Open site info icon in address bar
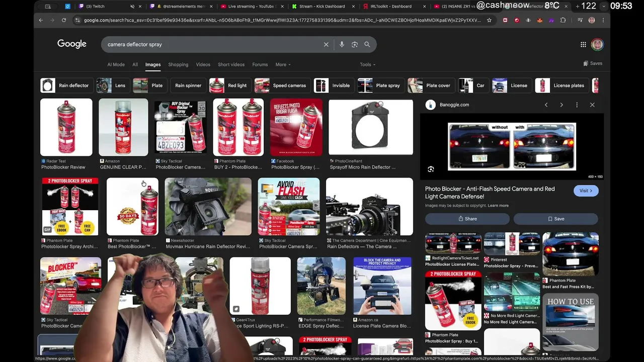The height and width of the screenshot is (362, 644). click(x=77, y=20)
